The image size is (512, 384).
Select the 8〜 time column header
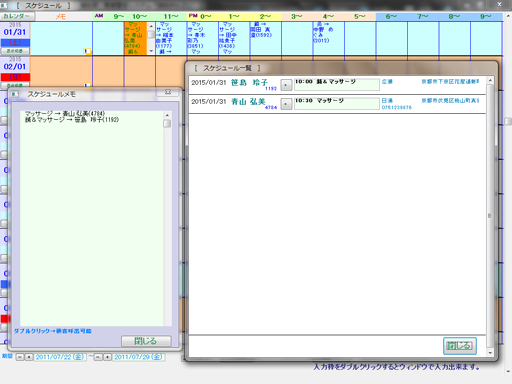point(454,16)
